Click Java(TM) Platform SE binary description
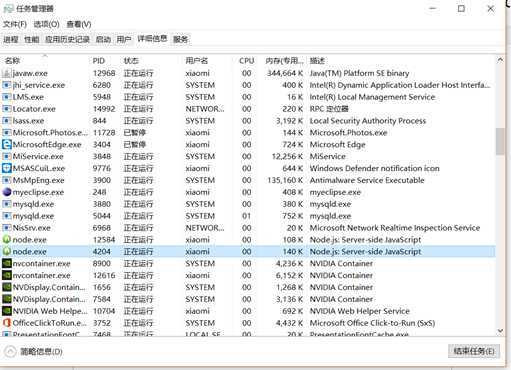The width and height of the screenshot is (511, 370). coord(359,73)
